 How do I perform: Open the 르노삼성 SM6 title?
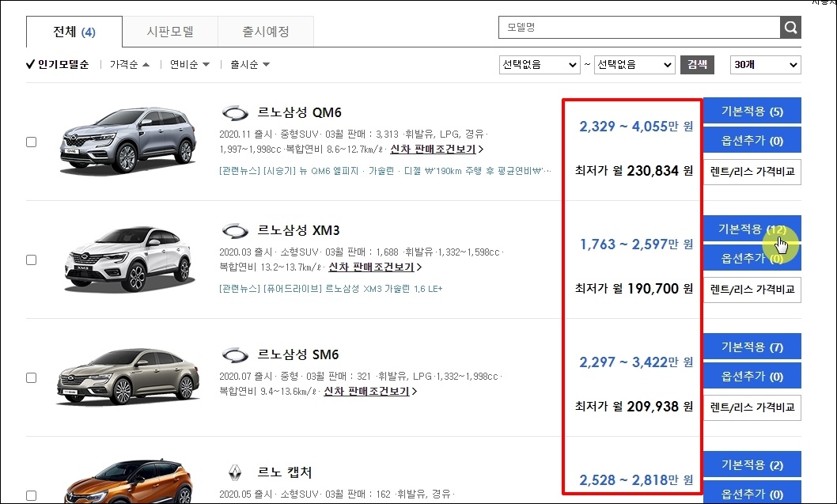298,354
